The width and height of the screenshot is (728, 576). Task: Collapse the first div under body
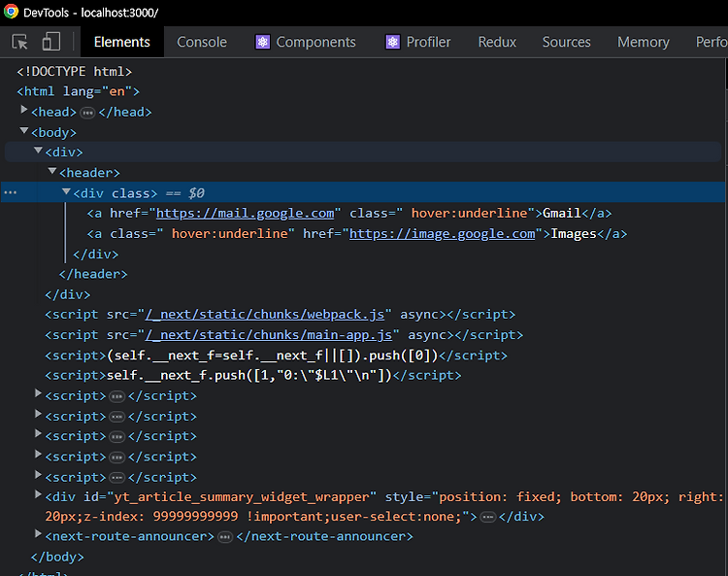(39, 150)
